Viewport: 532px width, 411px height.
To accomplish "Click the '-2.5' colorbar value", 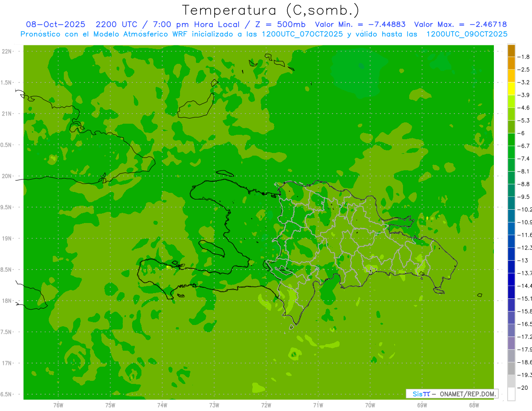I will coord(524,70).
